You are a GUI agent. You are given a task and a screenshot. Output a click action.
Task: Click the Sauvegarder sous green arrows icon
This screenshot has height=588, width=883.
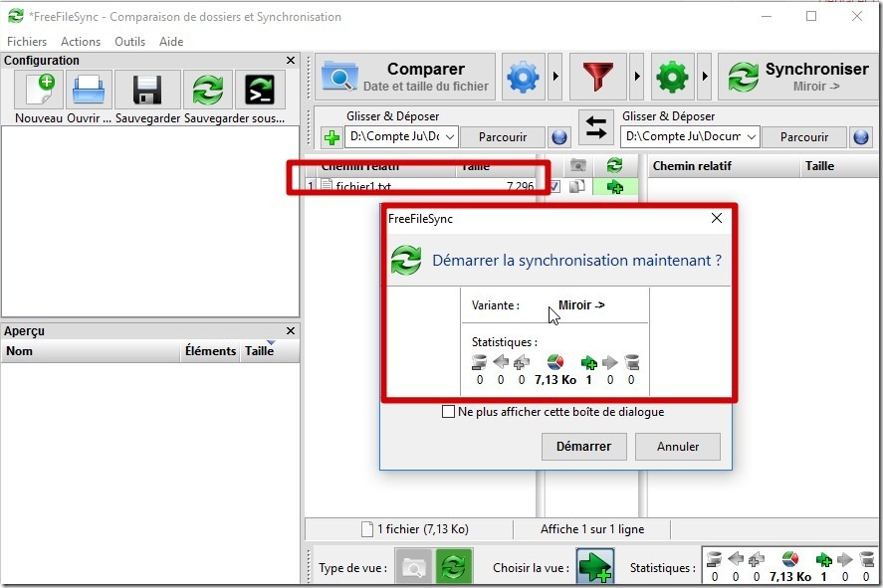tap(208, 90)
